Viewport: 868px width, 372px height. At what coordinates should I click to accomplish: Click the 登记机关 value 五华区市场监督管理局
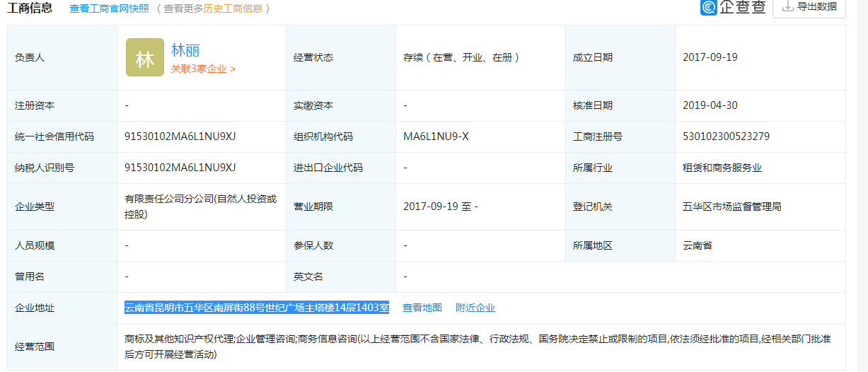(731, 207)
